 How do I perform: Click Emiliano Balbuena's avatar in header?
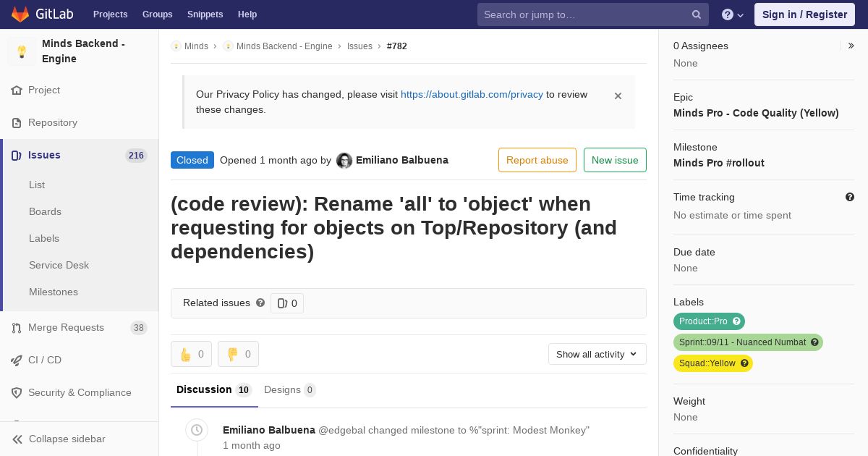tap(344, 161)
